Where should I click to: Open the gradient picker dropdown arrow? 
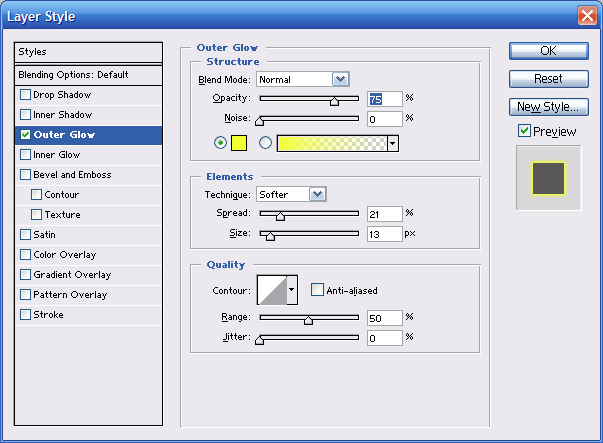coord(393,143)
